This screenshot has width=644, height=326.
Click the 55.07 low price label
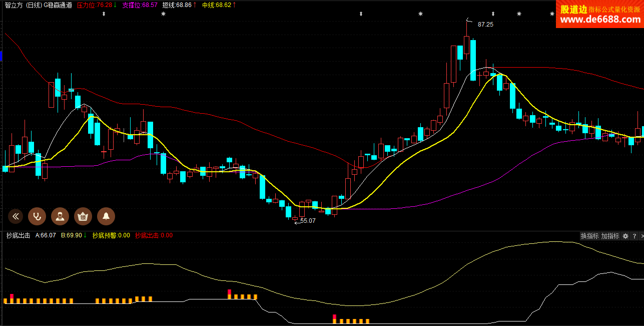(x=308, y=220)
